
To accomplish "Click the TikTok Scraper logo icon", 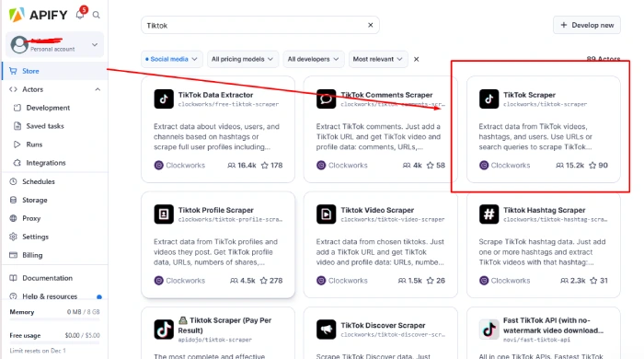I will [x=489, y=99].
